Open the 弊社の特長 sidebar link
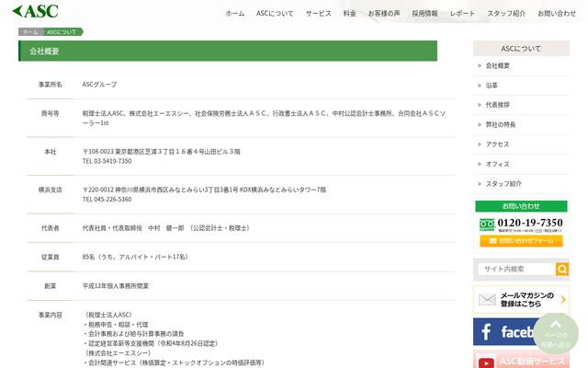This screenshot has width=588, height=368. coord(500,124)
